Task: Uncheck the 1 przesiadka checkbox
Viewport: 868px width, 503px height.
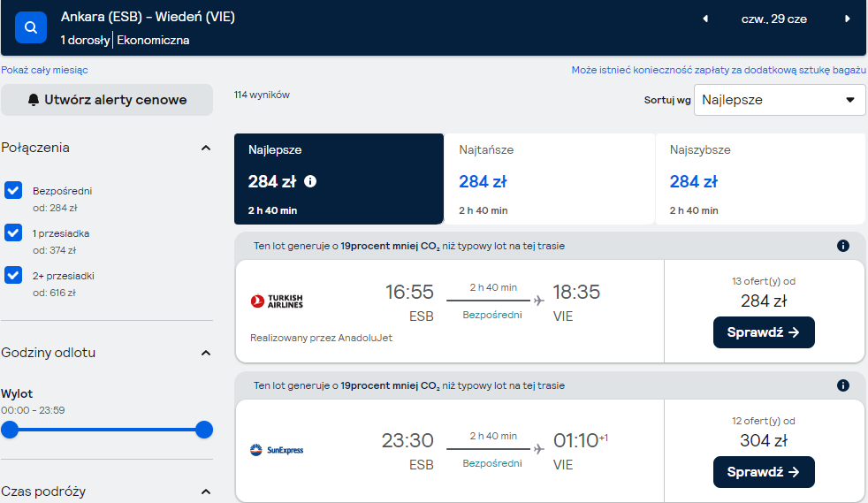Action: coord(13,232)
